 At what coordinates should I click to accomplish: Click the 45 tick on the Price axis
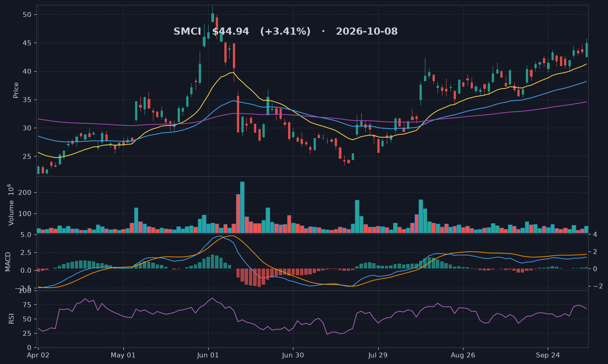click(28, 43)
